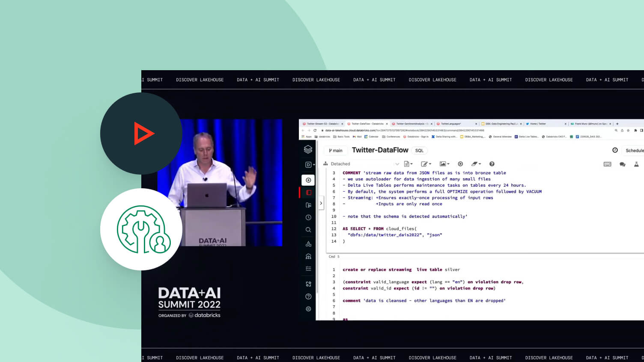Open the Clear eraser dropdown menu
Viewport: 644px width, 362px height.
(x=476, y=164)
